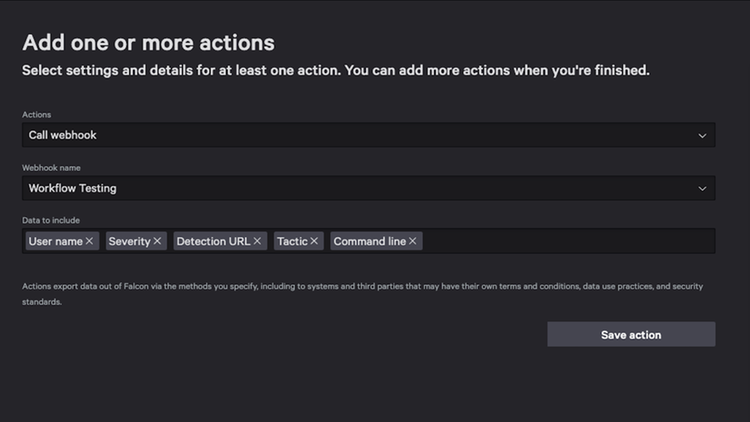
Task: Select the Detection URL tag label
Action: click(x=213, y=241)
